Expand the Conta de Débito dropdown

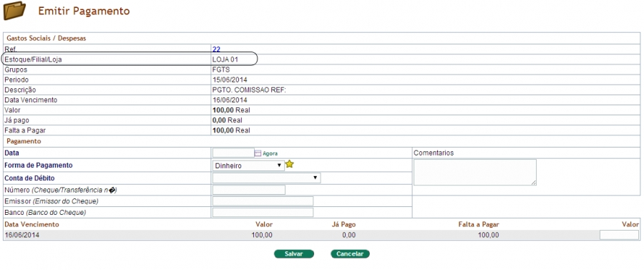(266, 178)
